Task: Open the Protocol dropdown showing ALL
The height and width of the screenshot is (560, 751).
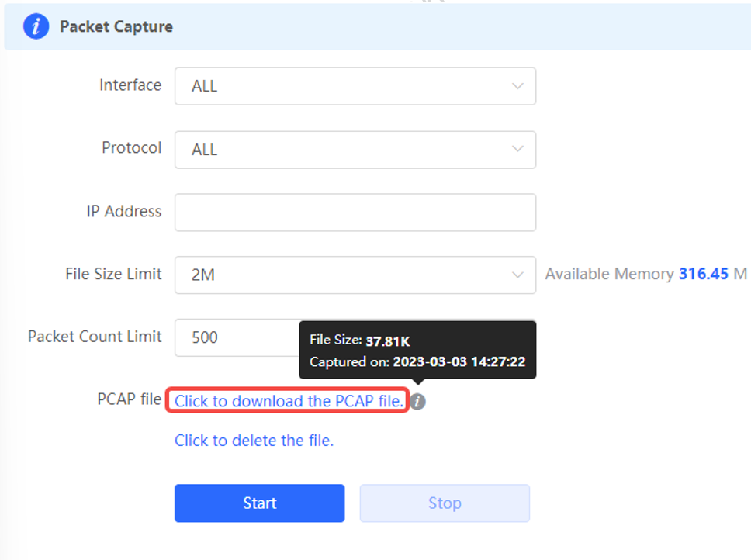Action: [x=355, y=150]
